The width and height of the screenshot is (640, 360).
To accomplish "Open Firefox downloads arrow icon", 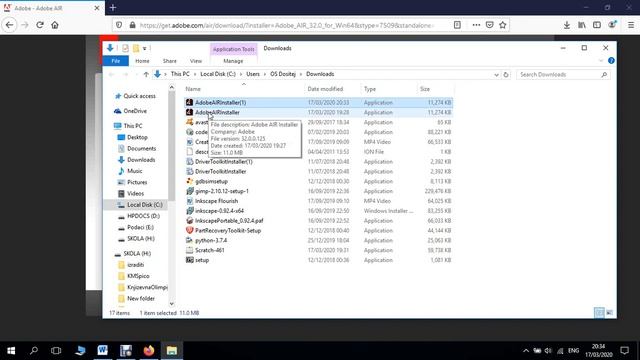I will coord(567,25).
